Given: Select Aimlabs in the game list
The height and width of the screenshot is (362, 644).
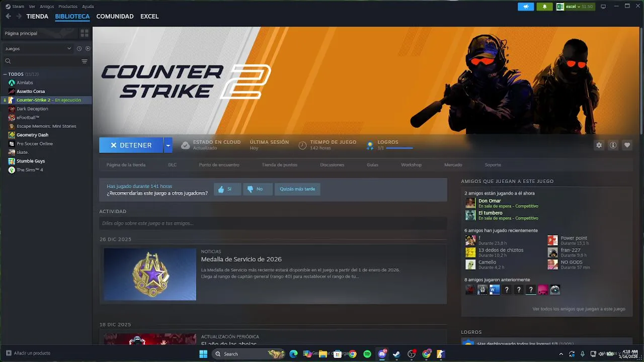Looking at the screenshot, I should tap(25, 82).
